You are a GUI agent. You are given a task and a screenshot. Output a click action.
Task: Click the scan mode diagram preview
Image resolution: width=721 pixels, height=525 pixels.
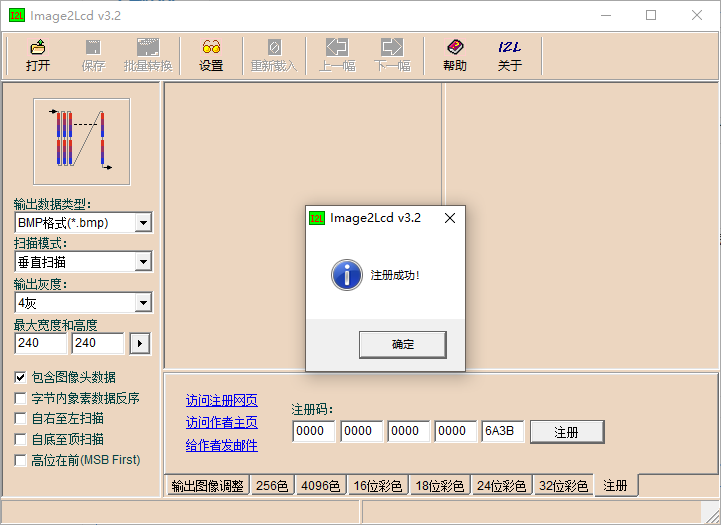point(82,142)
